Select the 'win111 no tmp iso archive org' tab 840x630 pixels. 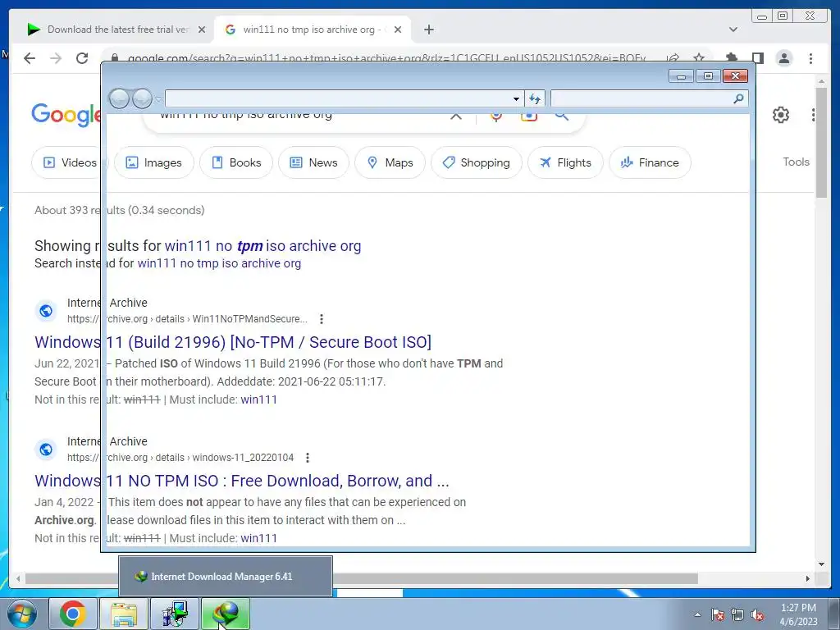(x=312, y=30)
